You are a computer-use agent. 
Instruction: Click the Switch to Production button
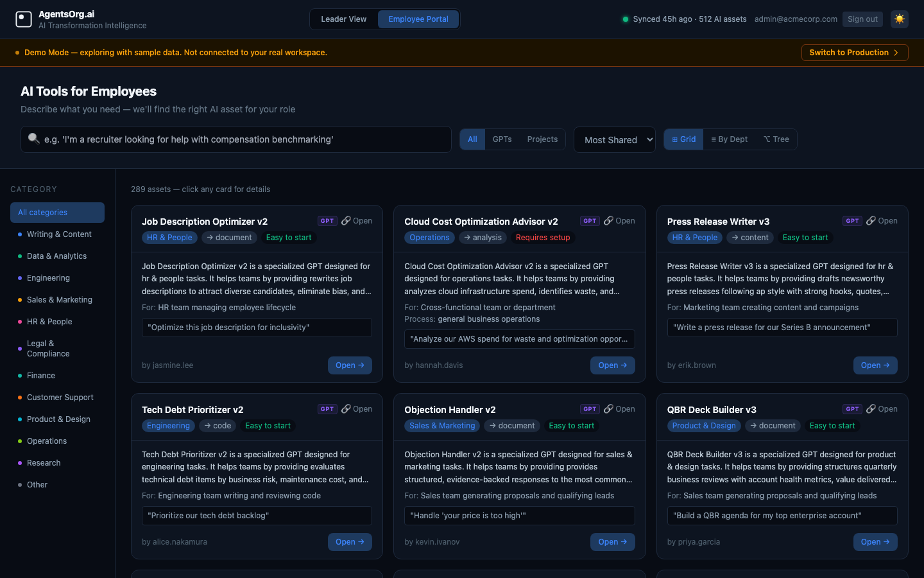(x=854, y=53)
